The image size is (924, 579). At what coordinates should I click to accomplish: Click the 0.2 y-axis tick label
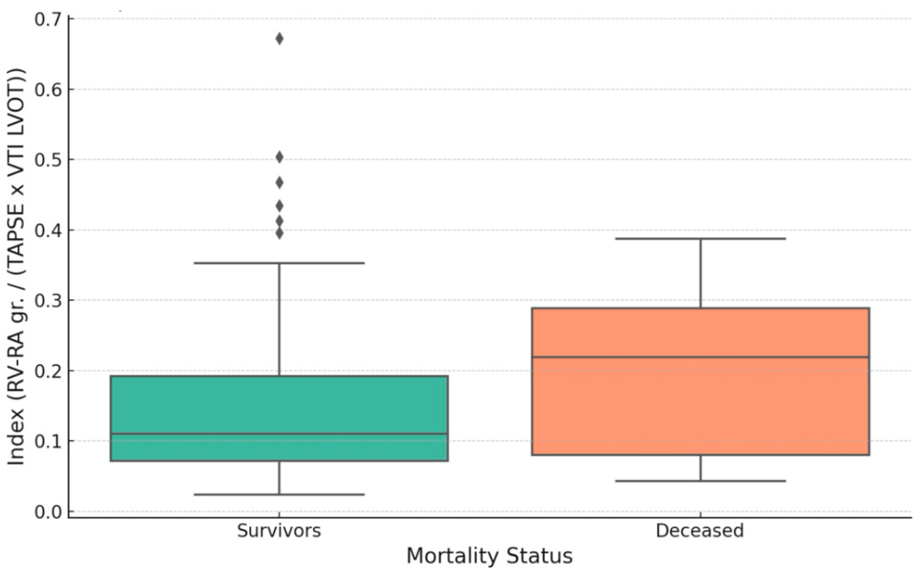click(x=48, y=371)
